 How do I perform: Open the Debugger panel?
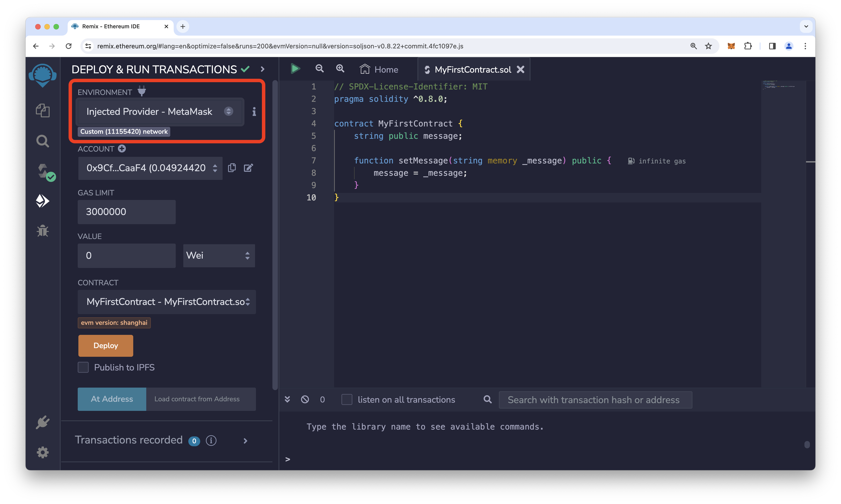tap(43, 231)
